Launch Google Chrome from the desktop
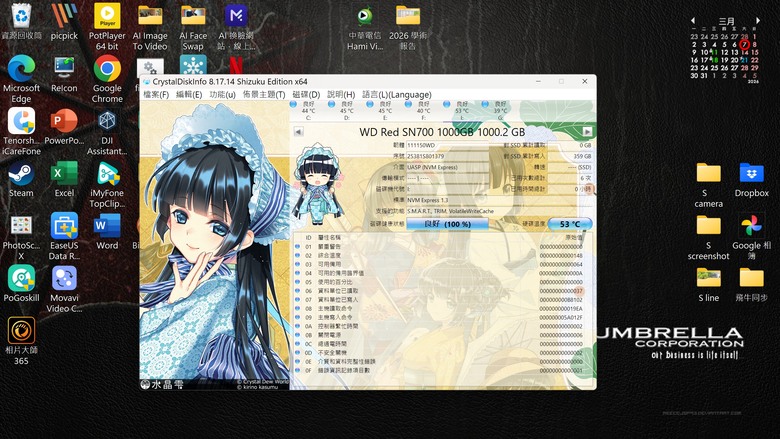This screenshot has height=439, width=780. tap(107, 79)
